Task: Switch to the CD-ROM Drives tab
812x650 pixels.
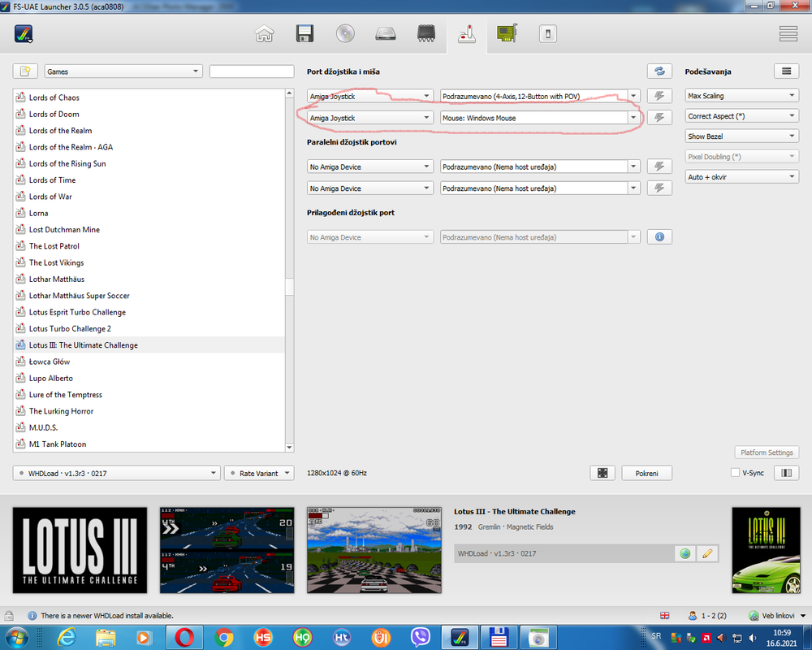Action: pos(345,34)
